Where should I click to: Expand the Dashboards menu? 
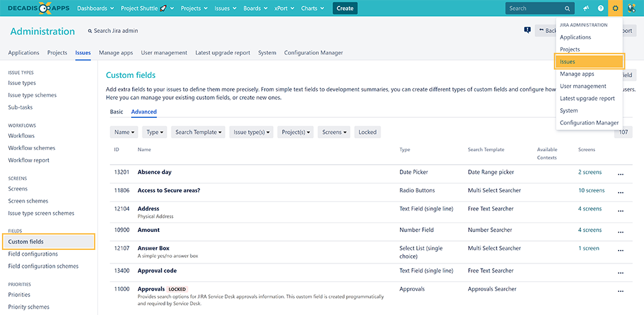[x=95, y=8]
